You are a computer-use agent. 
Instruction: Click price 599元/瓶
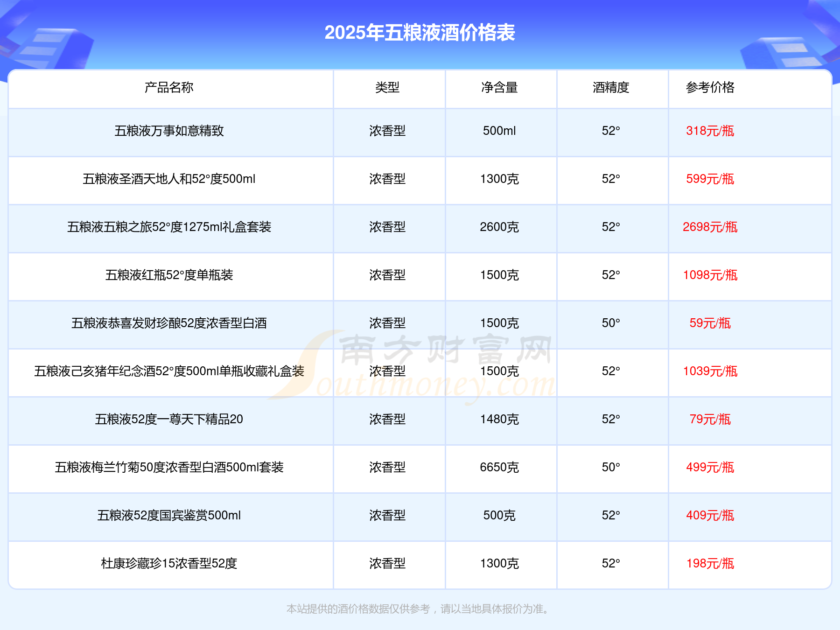(x=710, y=179)
